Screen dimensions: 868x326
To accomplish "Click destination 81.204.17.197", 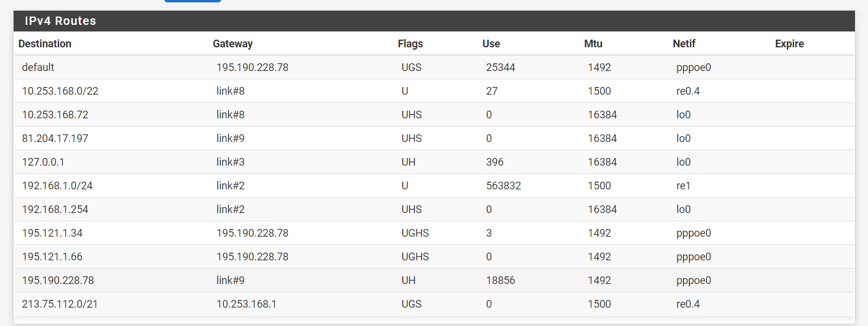I will (55, 138).
